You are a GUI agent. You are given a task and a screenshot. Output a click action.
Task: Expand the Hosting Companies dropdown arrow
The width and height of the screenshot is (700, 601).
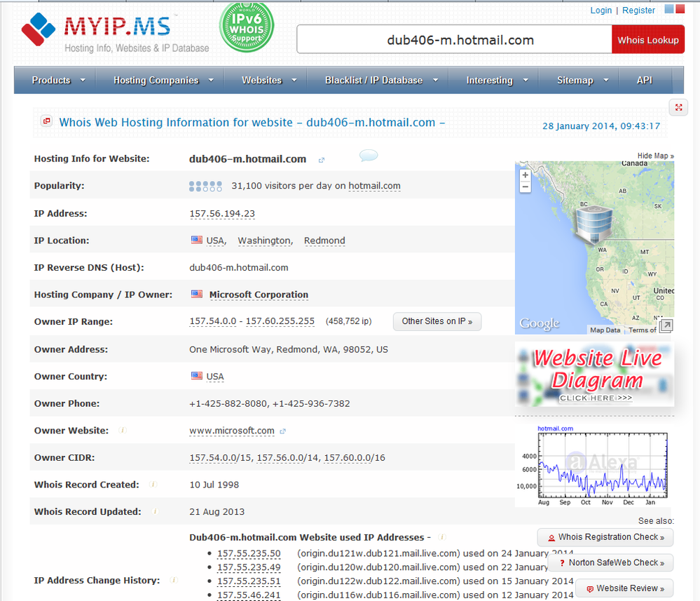coord(211,81)
